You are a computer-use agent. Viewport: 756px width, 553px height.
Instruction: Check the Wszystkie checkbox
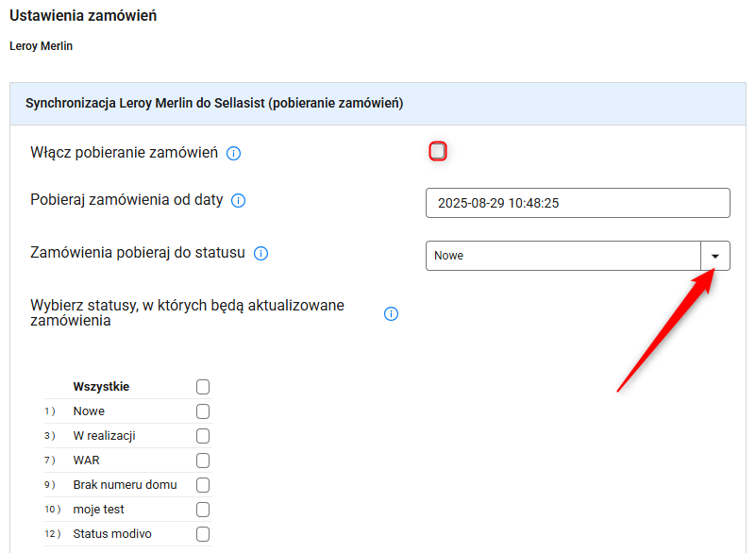203,387
